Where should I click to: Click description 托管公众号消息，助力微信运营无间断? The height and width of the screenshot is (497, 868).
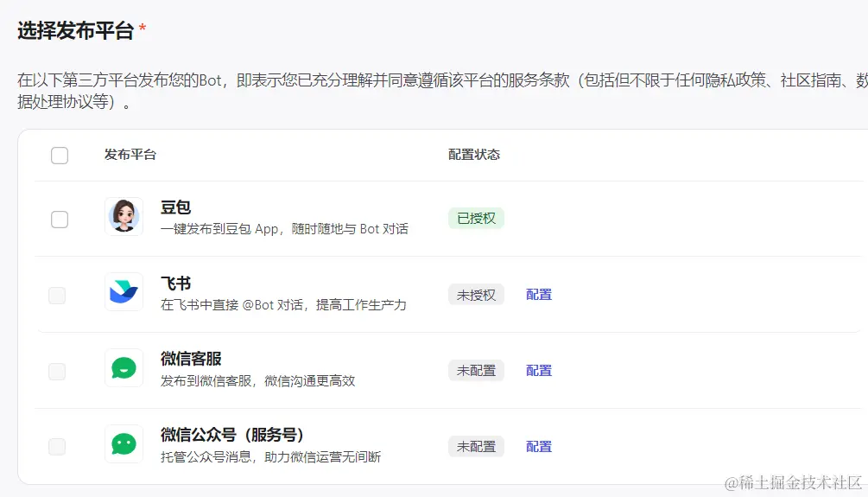pyautogui.click(x=270, y=456)
